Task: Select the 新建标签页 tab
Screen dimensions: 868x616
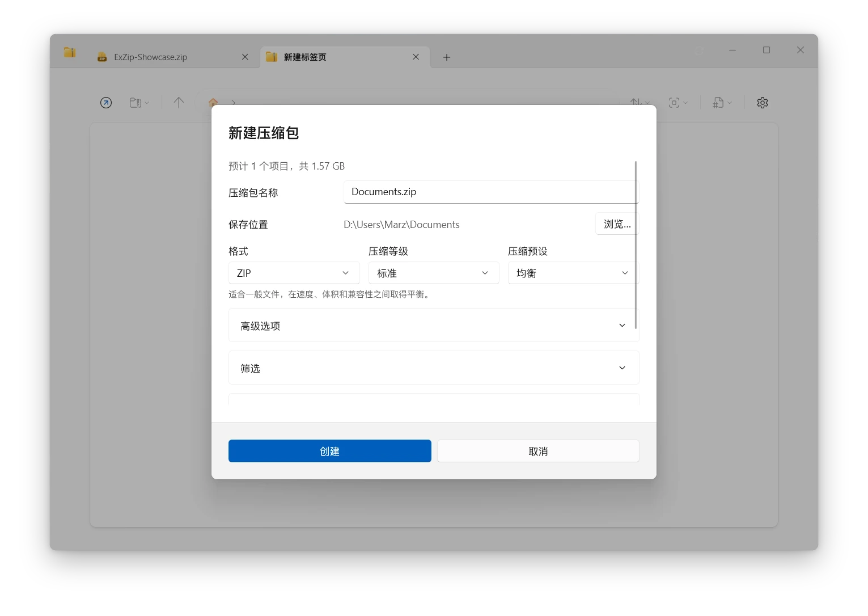Action: 345,57
